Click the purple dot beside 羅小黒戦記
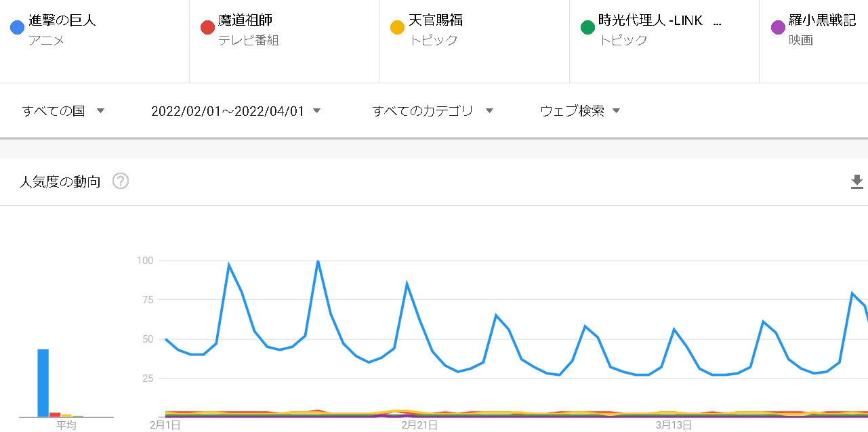 778,27
